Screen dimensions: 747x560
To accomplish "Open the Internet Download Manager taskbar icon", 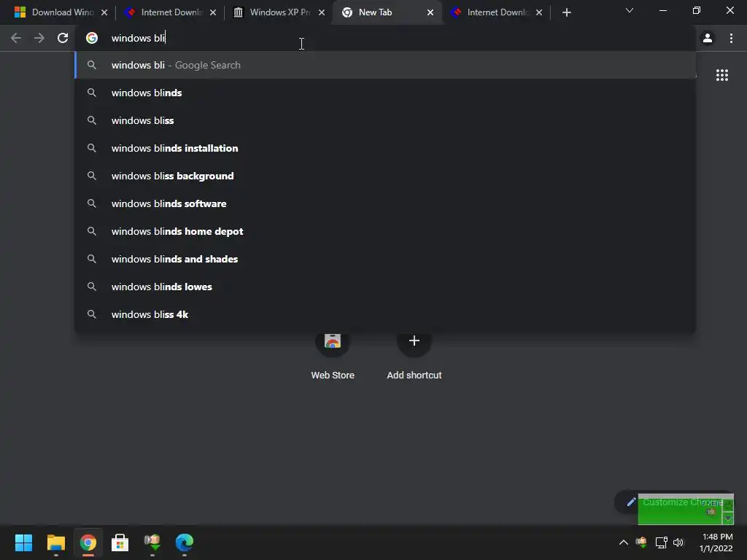I will pyautogui.click(x=152, y=542).
